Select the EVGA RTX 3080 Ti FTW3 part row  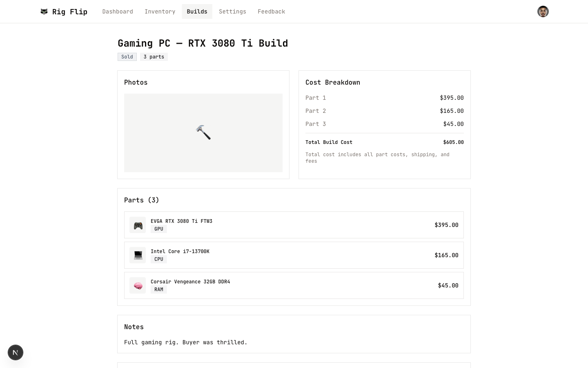point(294,225)
